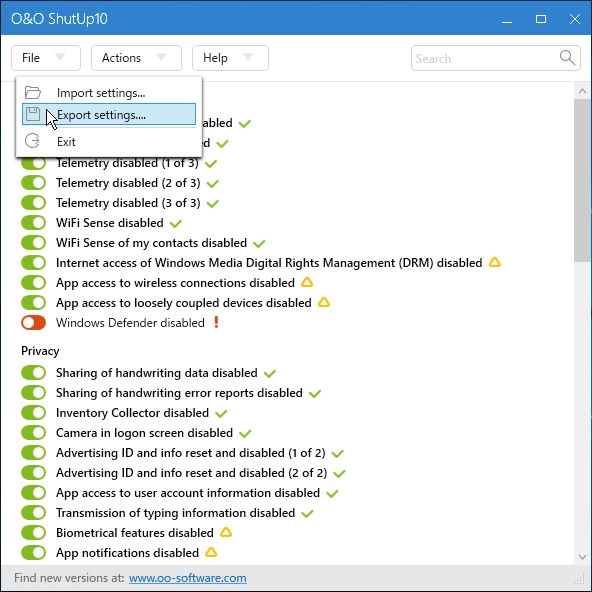Open the Help dropdown menu
Screen dimensions: 592x592
230,58
